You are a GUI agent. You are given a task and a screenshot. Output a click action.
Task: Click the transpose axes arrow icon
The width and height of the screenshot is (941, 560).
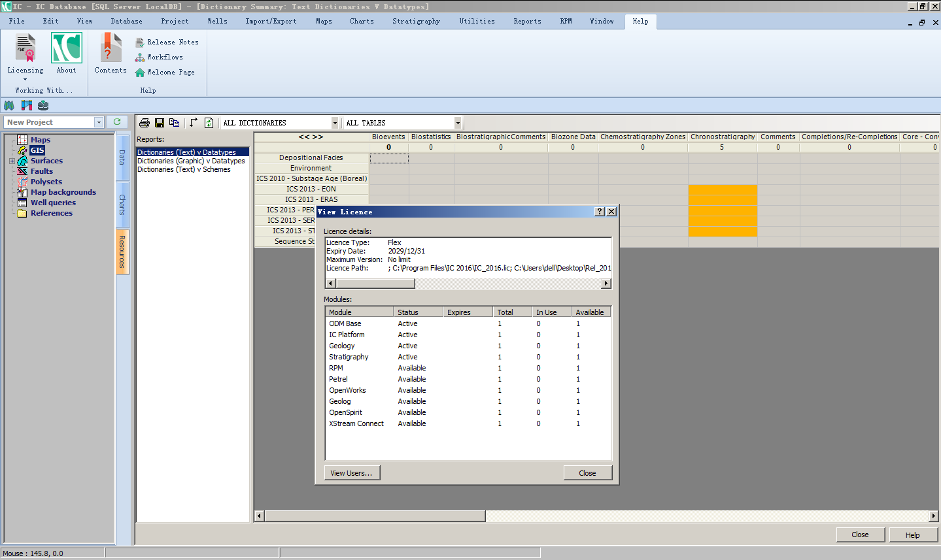[x=194, y=123]
